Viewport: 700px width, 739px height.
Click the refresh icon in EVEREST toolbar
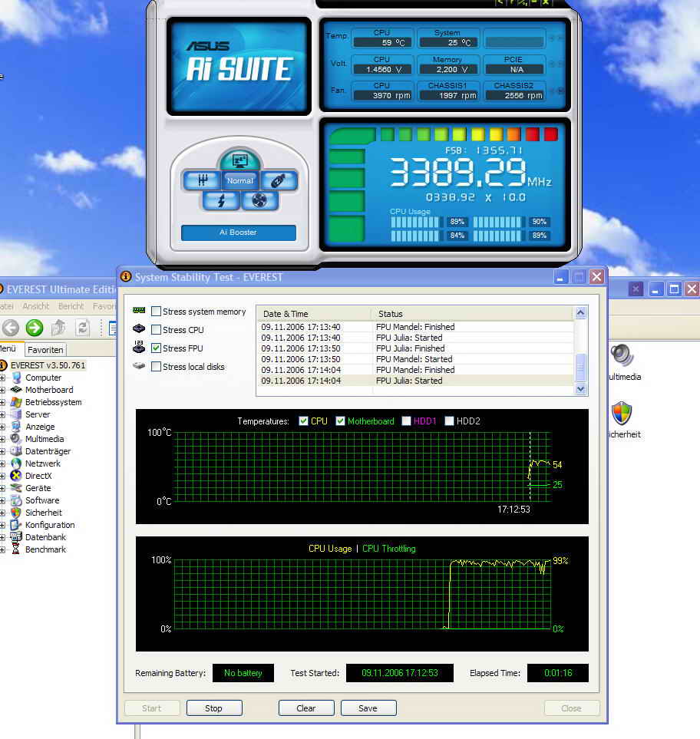coord(82,328)
